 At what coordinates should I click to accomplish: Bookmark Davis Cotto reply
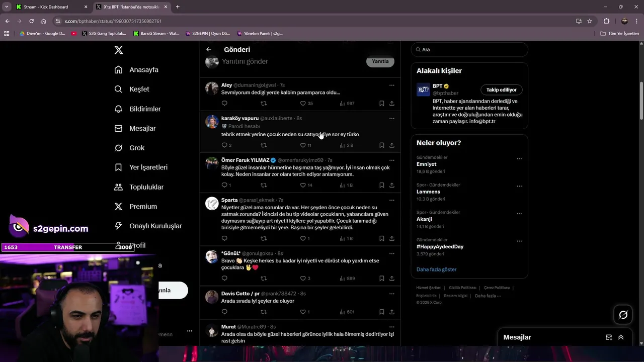381,312
